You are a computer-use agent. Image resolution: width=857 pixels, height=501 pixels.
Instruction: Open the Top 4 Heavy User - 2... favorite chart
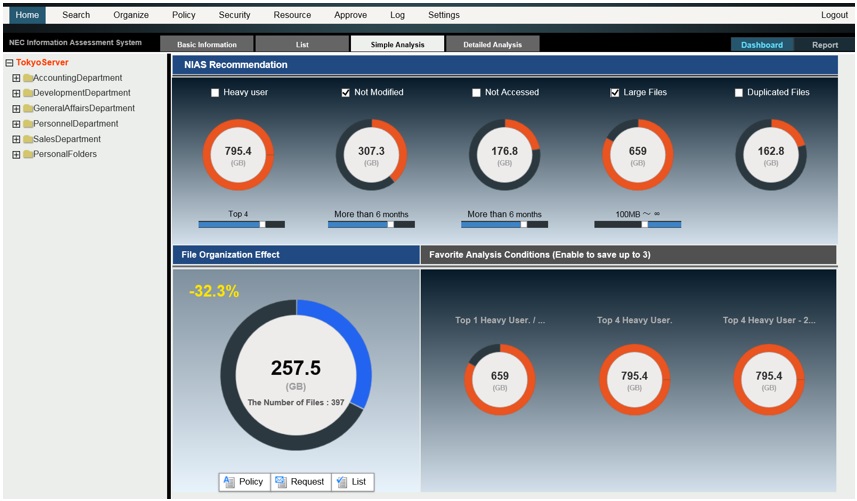coord(768,380)
